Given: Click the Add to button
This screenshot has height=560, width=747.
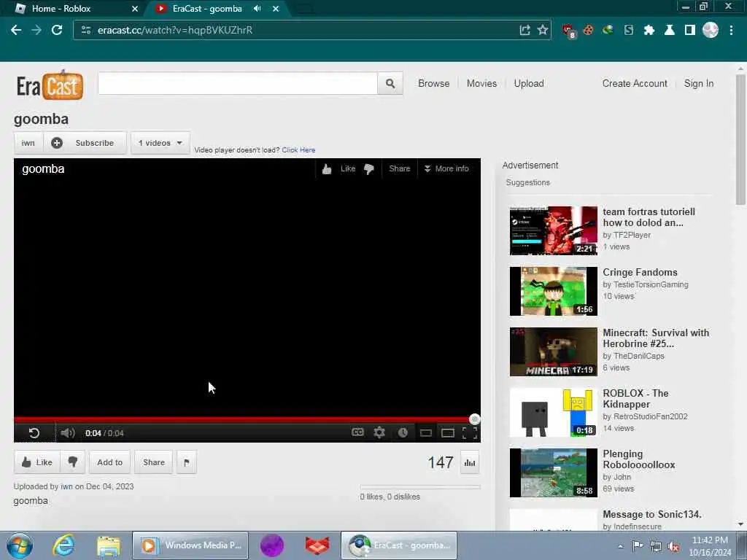Looking at the screenshot, I should (x=109, y=462).
